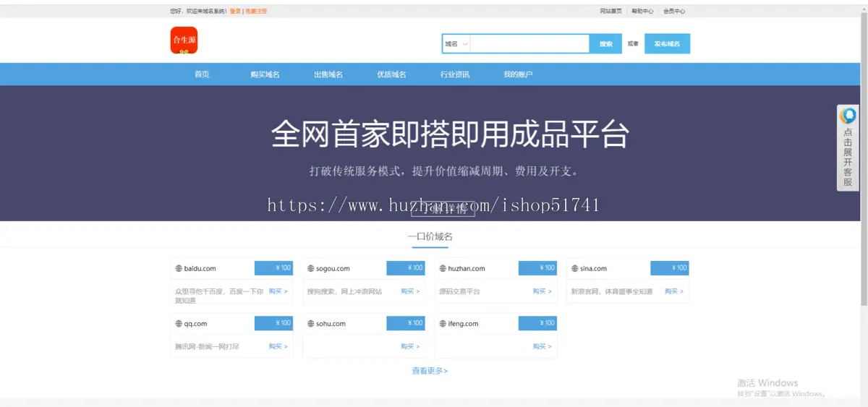Click 查看更多> link

(x=430, y=371)
